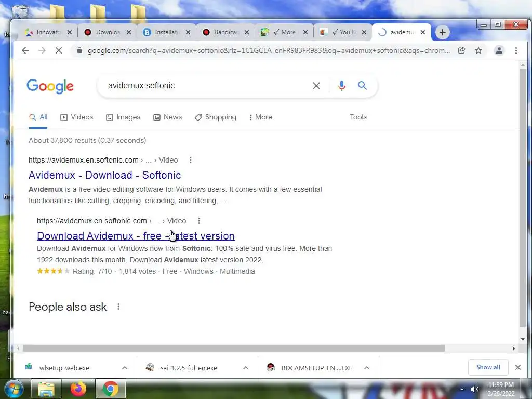Open options for the first Softonic result
Image resolution: width=532 pixels, height=399 pixels.
pos(191,160)
